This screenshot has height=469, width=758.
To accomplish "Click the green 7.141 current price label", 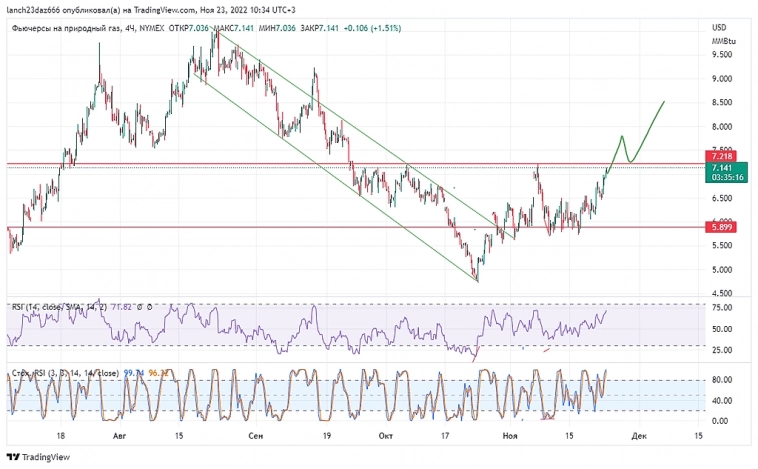I will click(x=722, y=169).
